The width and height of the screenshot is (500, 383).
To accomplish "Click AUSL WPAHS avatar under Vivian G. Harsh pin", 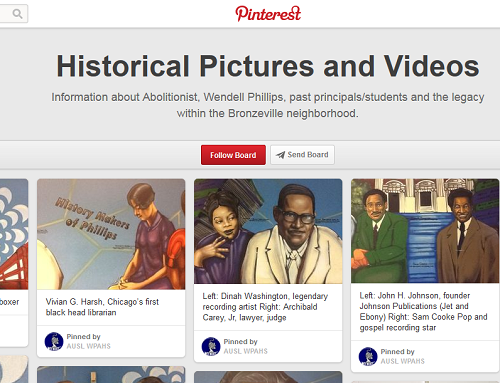I will [54, 341].
